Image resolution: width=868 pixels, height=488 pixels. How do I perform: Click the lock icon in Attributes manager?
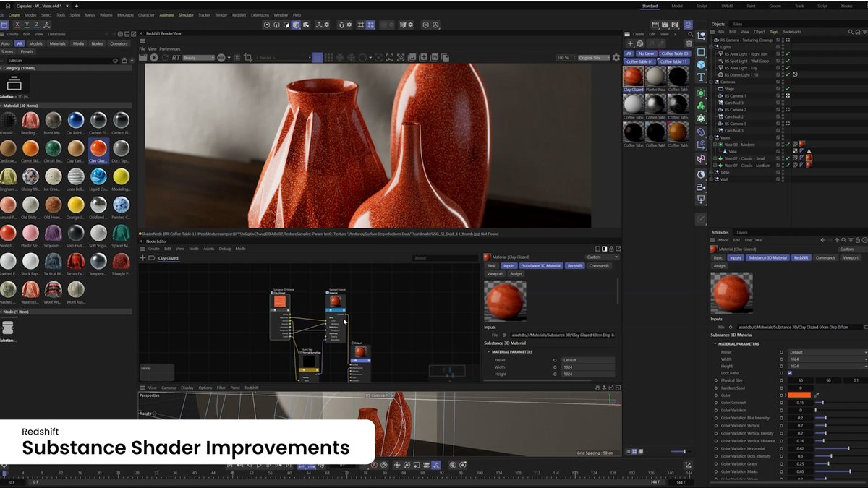pyautogui.click(x=858, y=240)
